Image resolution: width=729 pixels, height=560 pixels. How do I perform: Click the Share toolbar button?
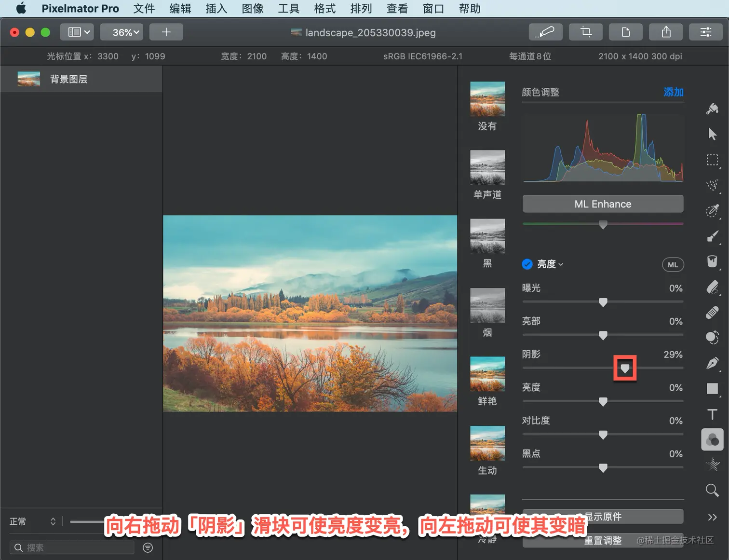coord(666,32)
